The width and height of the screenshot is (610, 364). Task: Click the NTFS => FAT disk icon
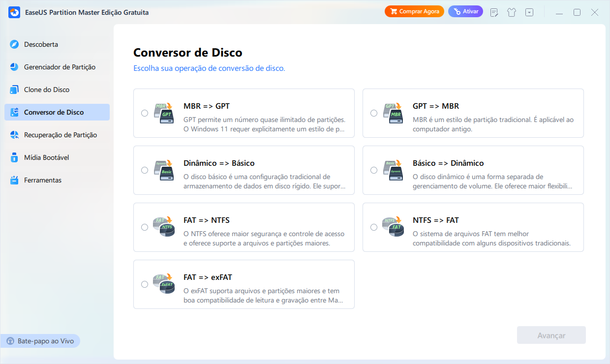pyautogui.click(x=394, y=227)
